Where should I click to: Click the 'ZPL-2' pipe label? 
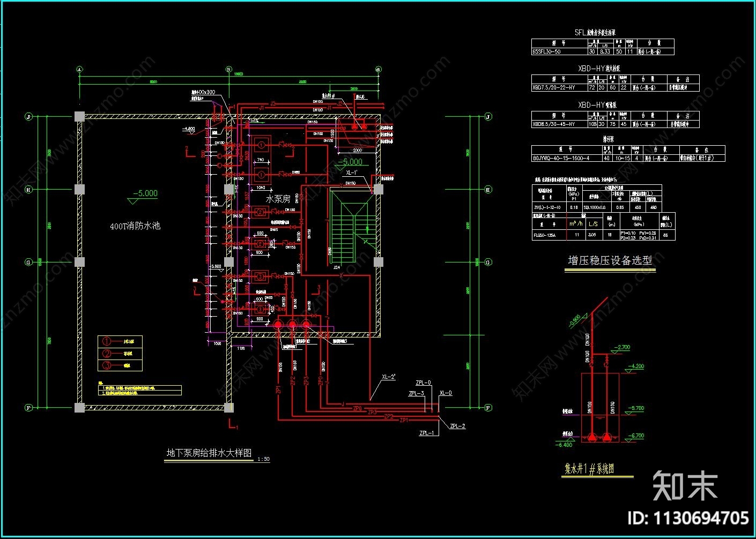(457, 426)
